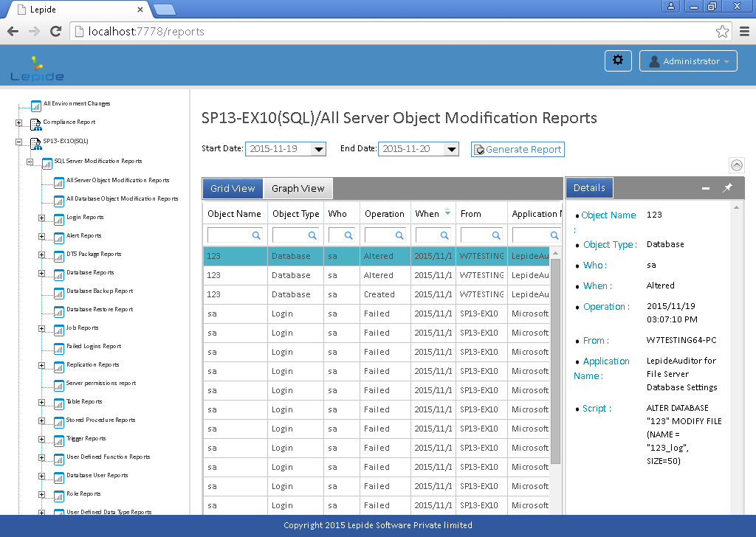The image size is (756, 537).
Task: Open the End Date dropdown arrow
Action: tap(451, 149)
